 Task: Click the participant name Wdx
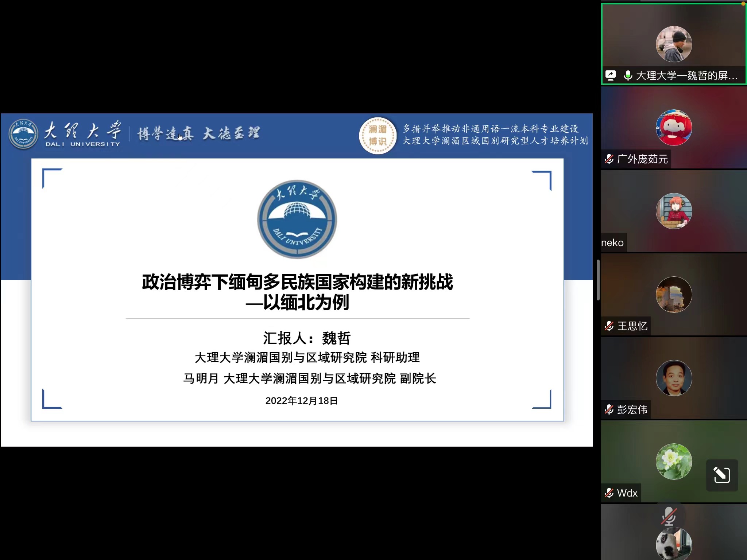pyautogui.click(x=627, y=493)
